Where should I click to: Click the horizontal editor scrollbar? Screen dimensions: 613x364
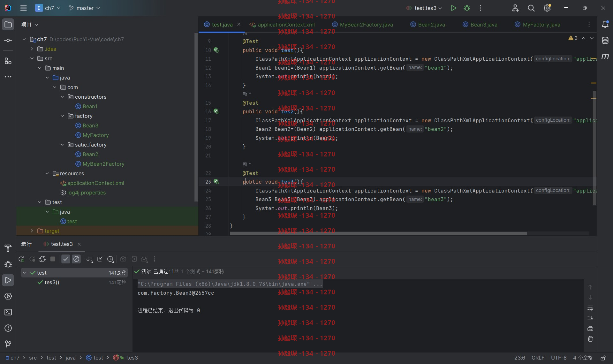pyautogui.click(x=378, y=233)
